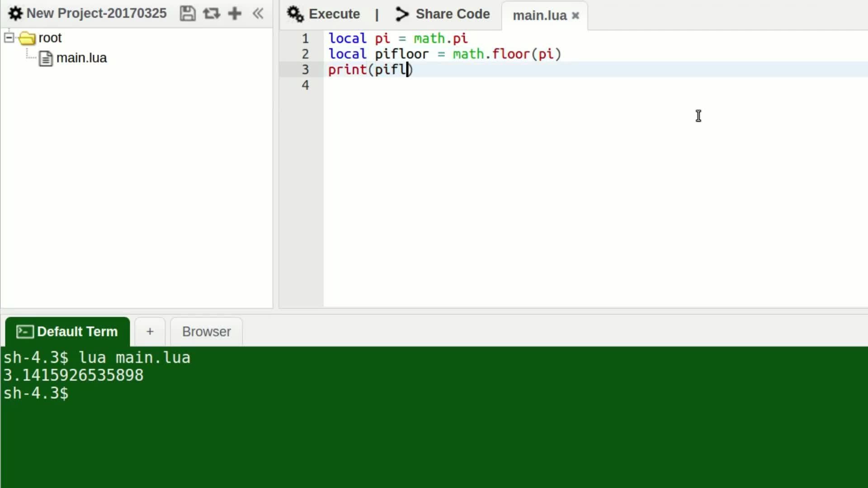Viewport: 868px width, 488px height.
Task: Run the code with Execute
Action: pyautogui.click(x=333, y=14)
